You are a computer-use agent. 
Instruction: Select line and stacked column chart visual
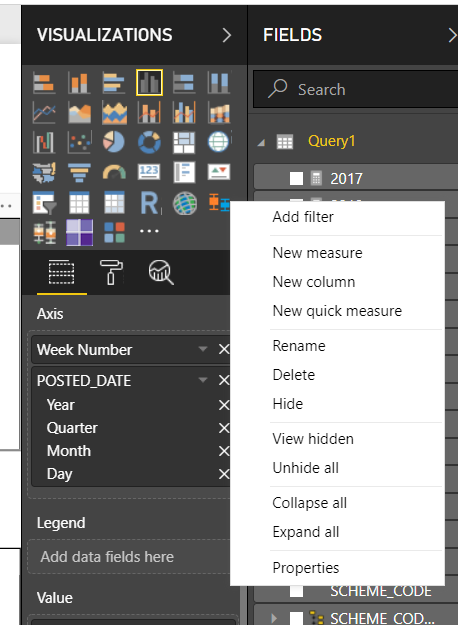(x=149, y=112)
